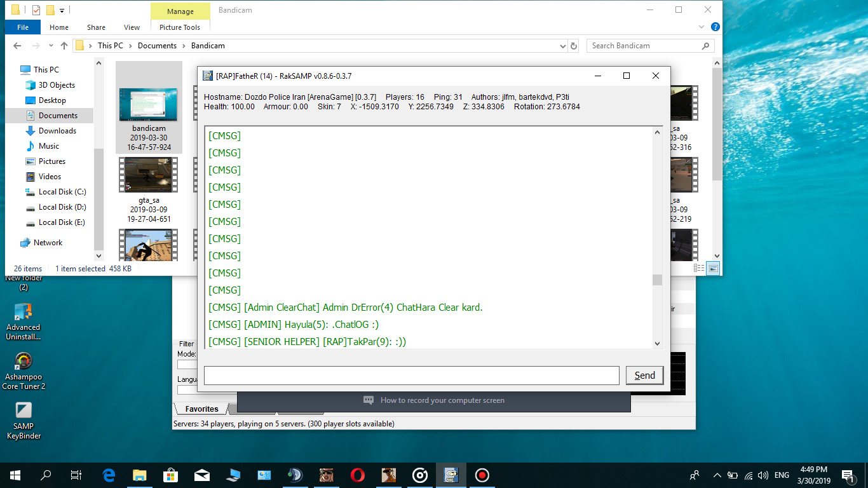Select Desktop in the navigation pane

click(x=52, y=100)
